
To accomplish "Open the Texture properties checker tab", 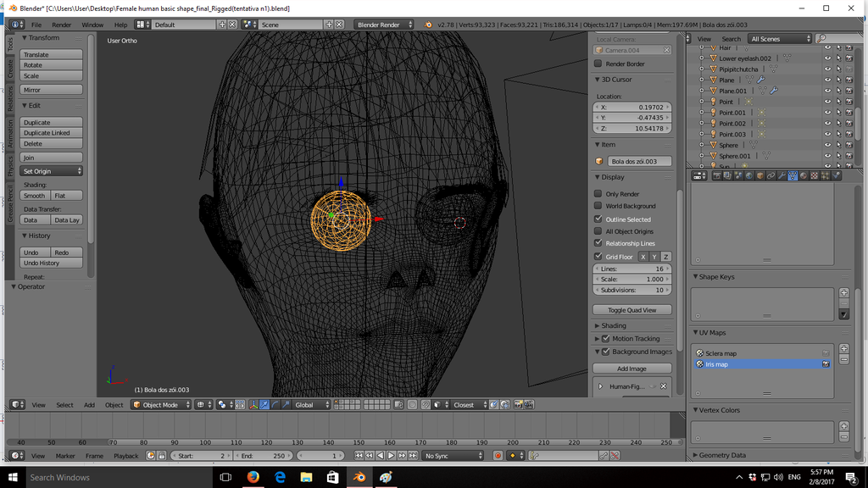I will click(815, 176).
